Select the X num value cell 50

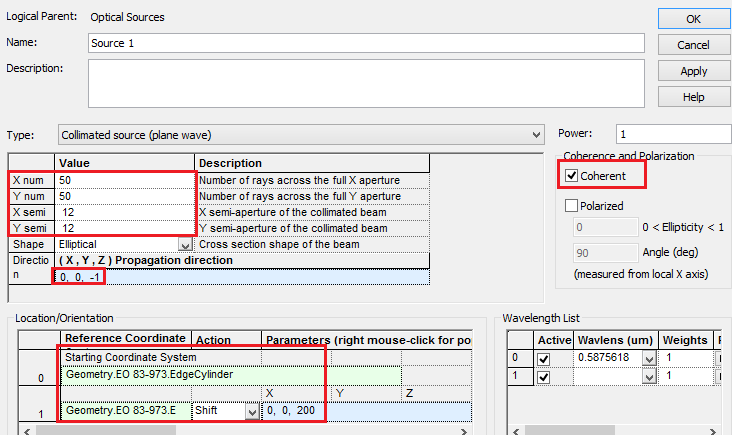tap(125, 180)
